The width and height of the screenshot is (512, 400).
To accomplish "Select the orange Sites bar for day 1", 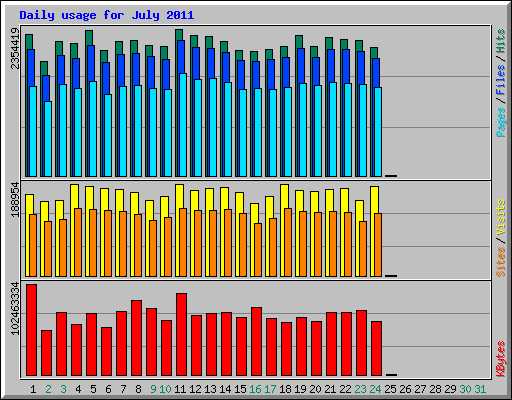I will tap(33, 245).
